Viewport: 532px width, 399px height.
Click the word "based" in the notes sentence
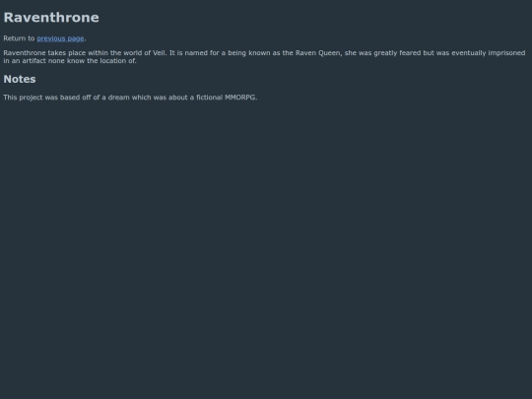click(70, 98)
